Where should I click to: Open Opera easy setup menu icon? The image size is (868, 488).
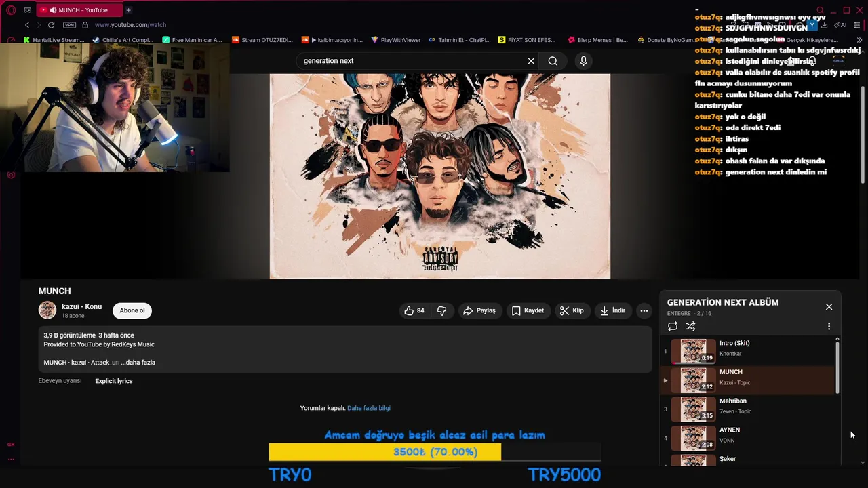[857, 25]
